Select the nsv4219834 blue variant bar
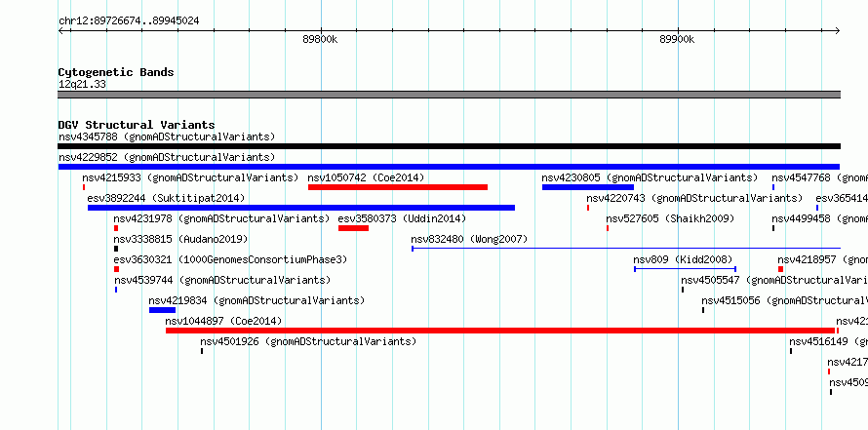Viewport: 868px width, 430px height. [x=162, y=310]
